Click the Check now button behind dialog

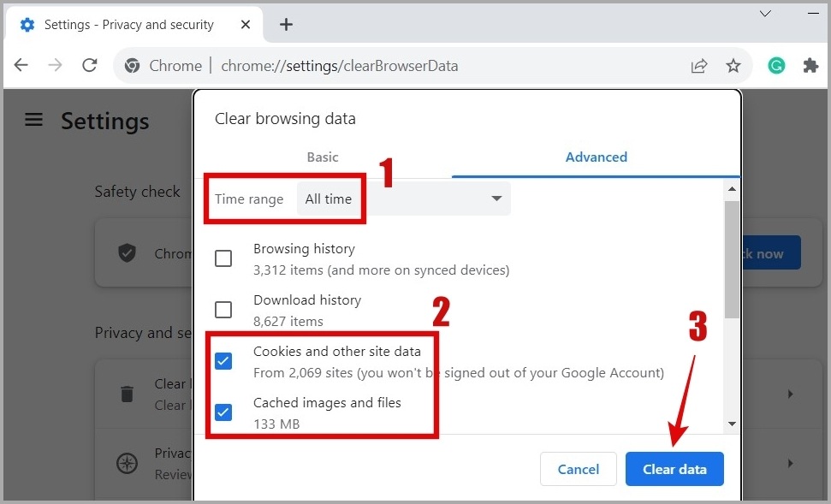pyautogui.click(x=771, y=252)
